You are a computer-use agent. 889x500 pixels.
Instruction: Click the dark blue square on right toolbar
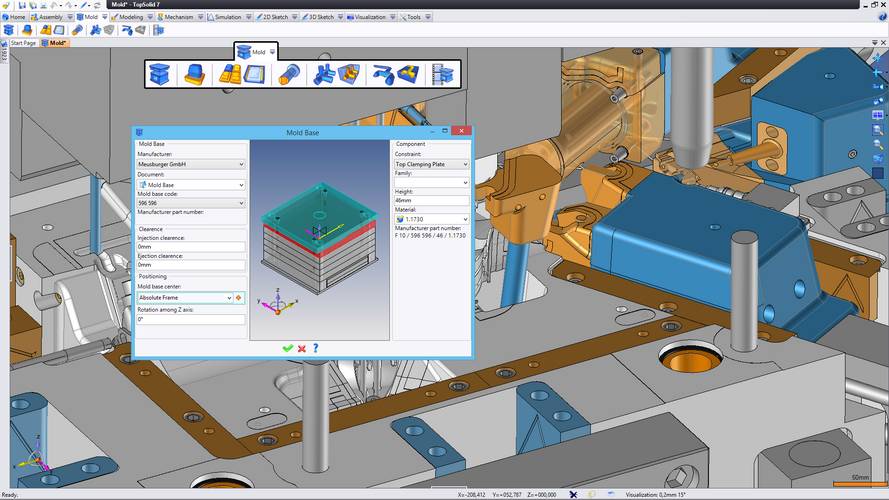pyautogui.click(x=878, y=172)
